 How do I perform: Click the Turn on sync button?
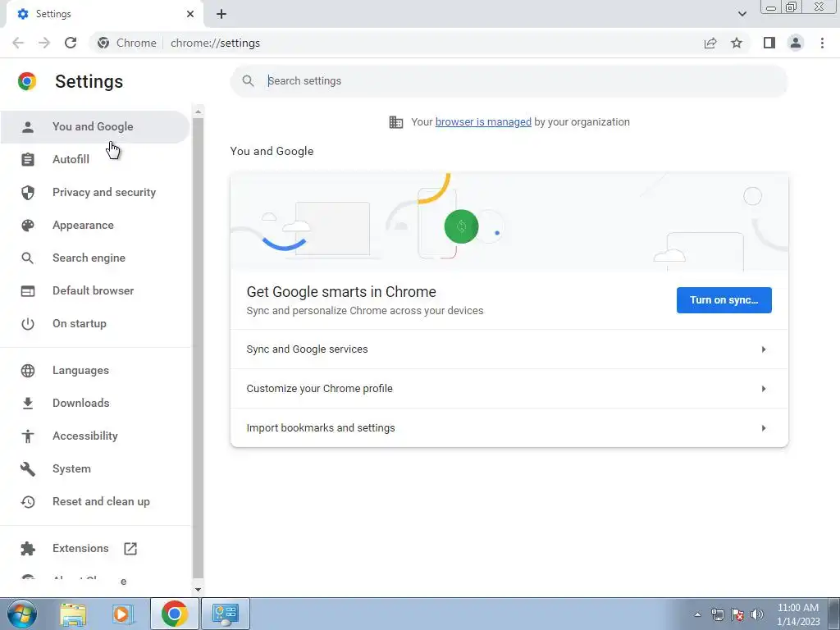click(x=724, y=300)
